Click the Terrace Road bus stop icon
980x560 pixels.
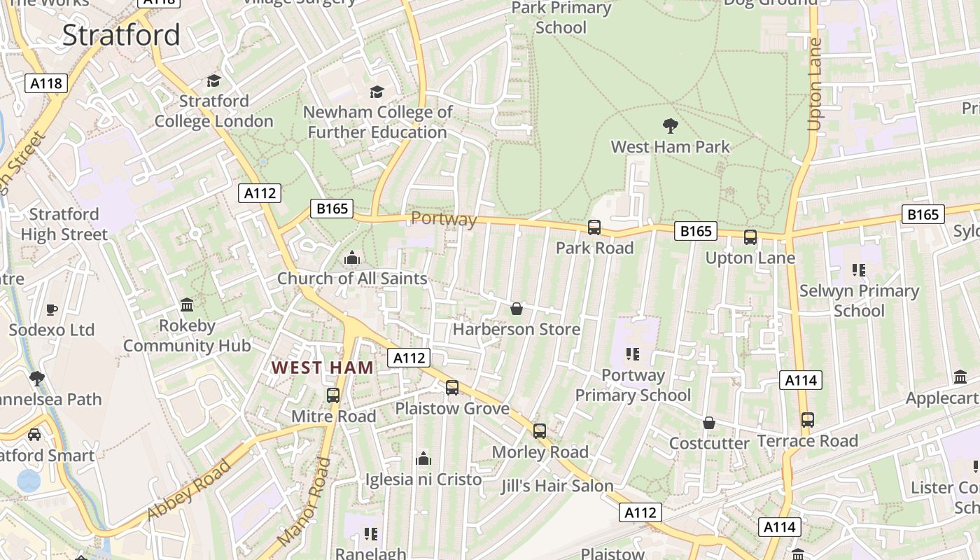click(x=808, y=420)
